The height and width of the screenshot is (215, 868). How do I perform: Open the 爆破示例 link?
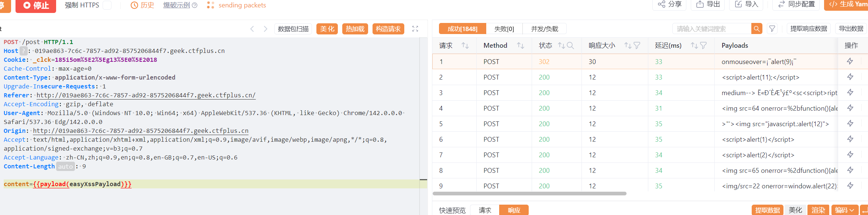click(176, 5)
